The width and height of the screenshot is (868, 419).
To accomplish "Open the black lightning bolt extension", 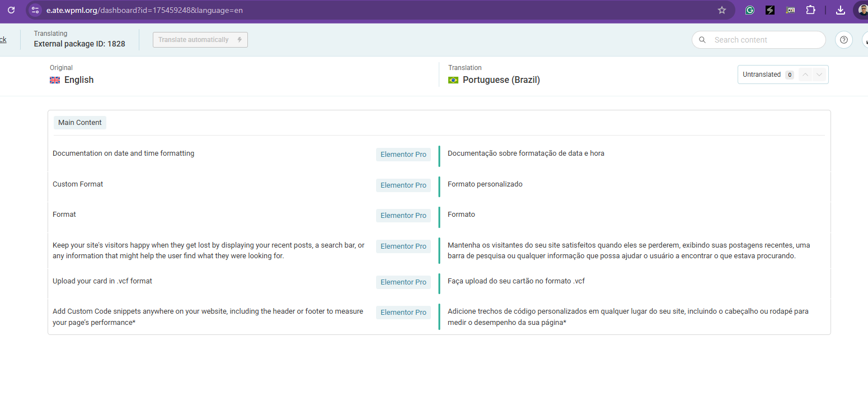I will pos(770,10).
